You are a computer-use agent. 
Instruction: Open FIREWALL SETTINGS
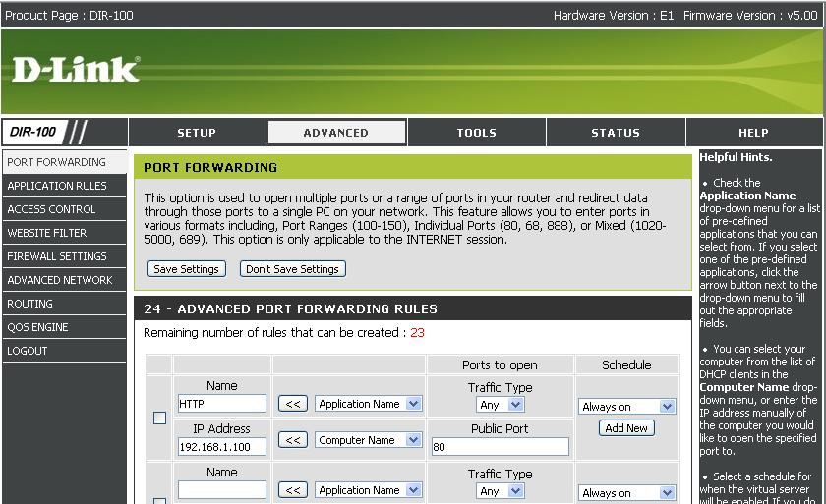coord(64,256)
